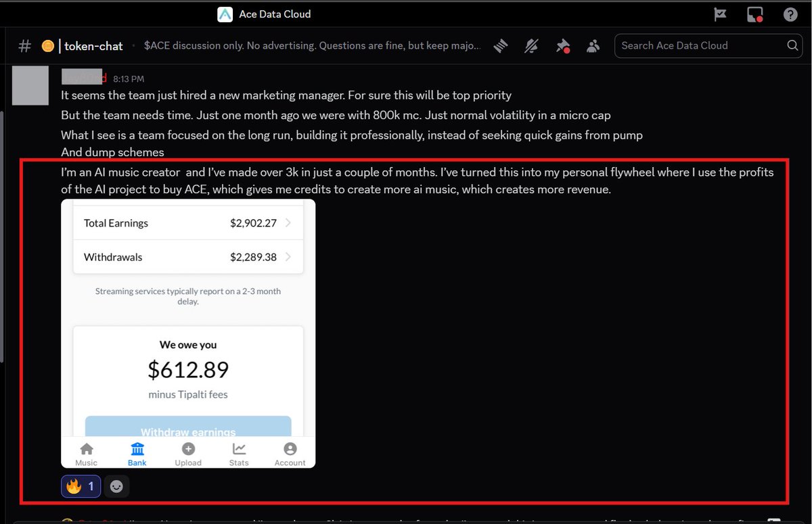Open the earnings screenshot attachment

tap(188, 333)
